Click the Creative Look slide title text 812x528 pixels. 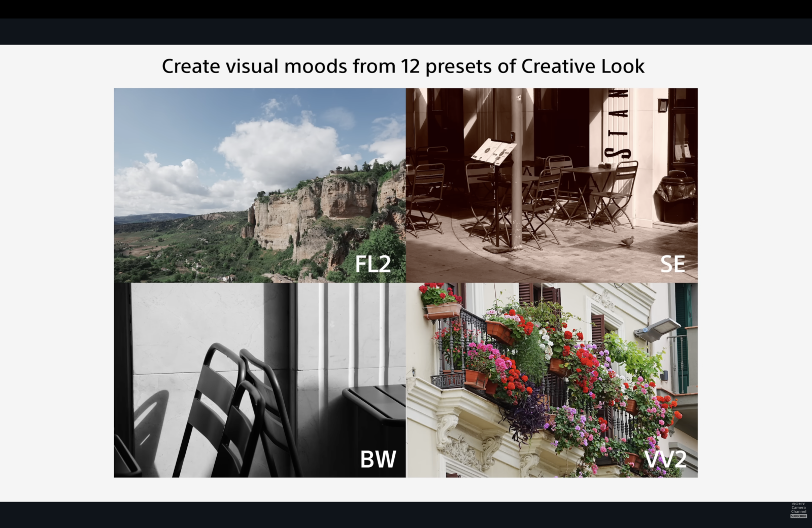pos(403,66)
